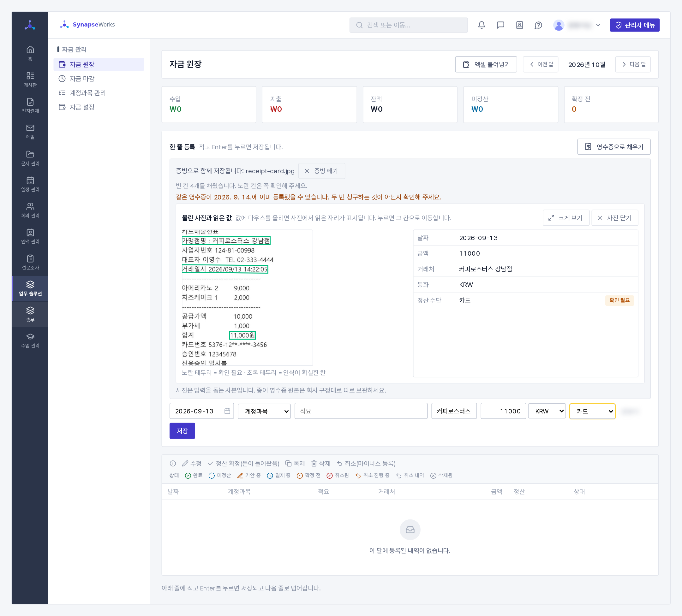Click the search box in header
The image size is (682, 616).
pos(408,25)
